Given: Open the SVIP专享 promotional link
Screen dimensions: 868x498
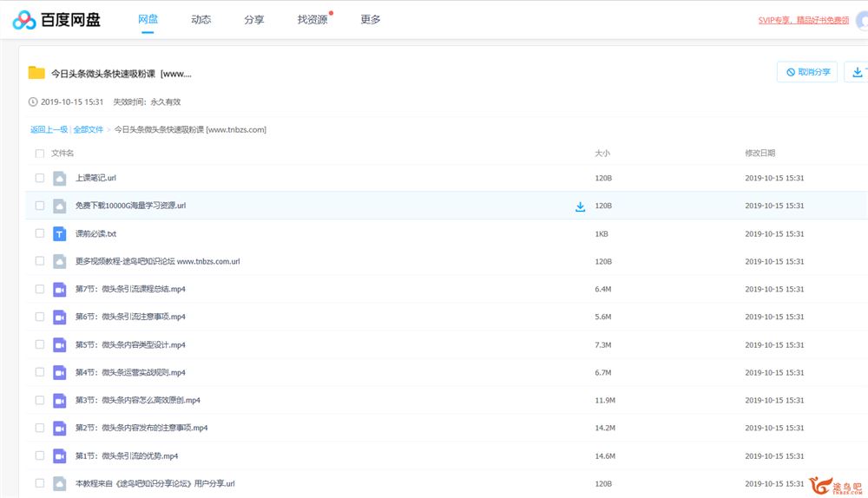Looking at the screenshot, I should (803, 20).
